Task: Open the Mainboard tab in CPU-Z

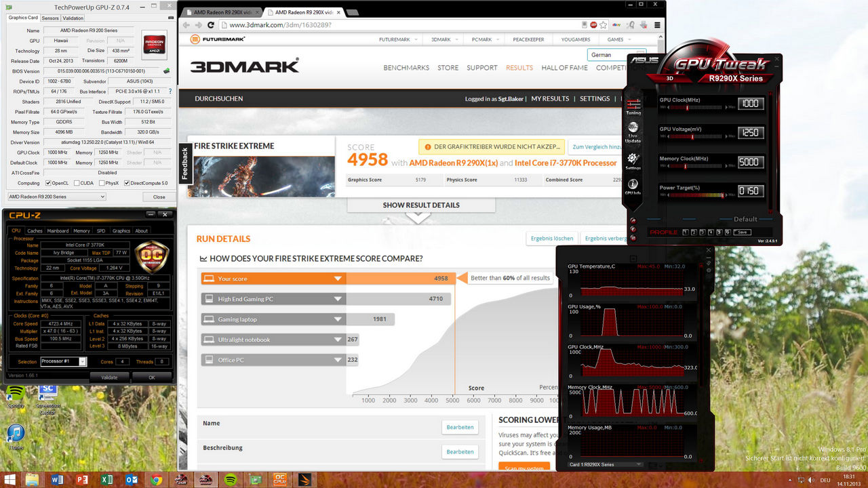Action: pos(58,230)
